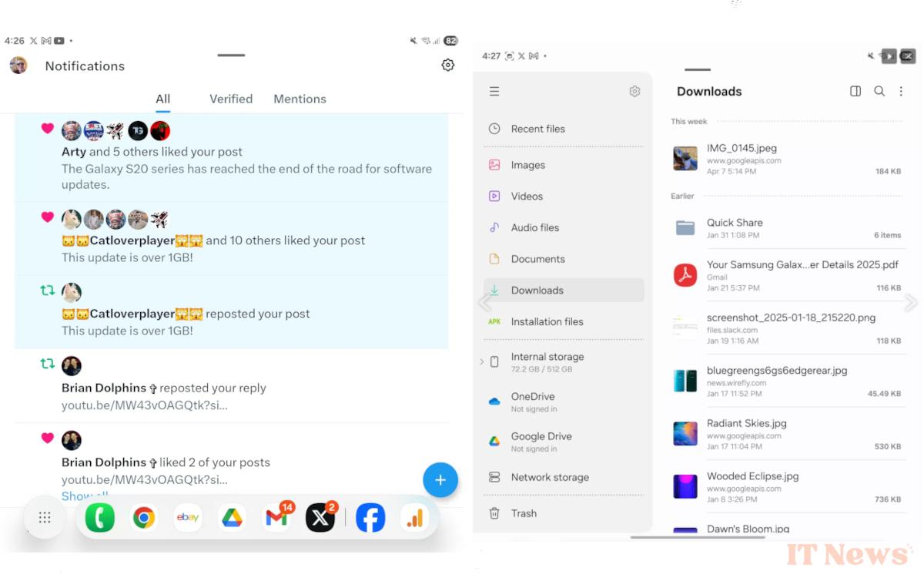Image resolution: width=924 pixels, height=578 pixels.
Task: Open Videos category in sidebar
Action: point(564,197)
